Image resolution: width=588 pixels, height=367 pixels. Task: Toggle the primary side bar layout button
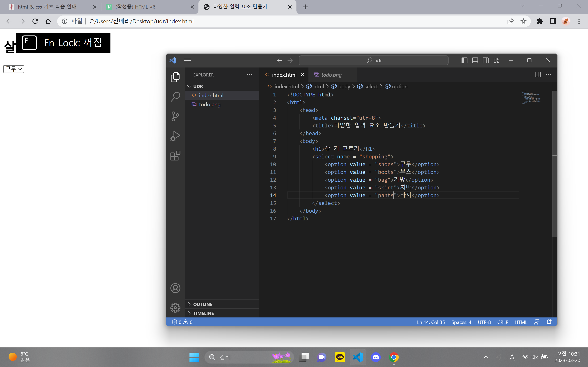(x=464, y=60)
